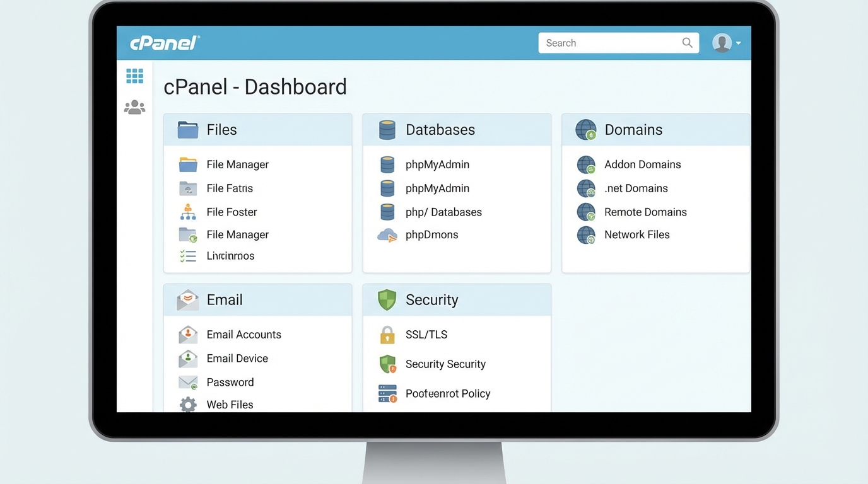The width and height of the screenshot is (868, 484).
Task: Click the Security shield icon in the panel header
Action: click(386, 299)
